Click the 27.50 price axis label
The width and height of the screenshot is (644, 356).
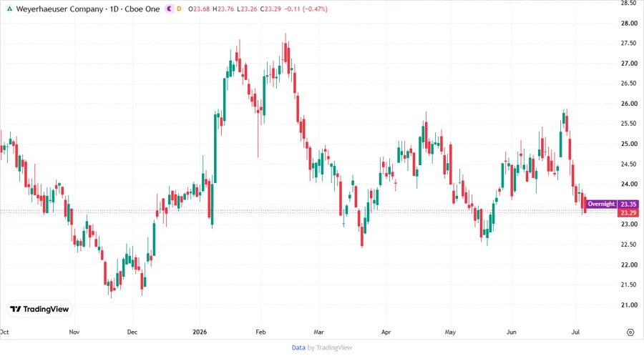[x=629, y=44]
